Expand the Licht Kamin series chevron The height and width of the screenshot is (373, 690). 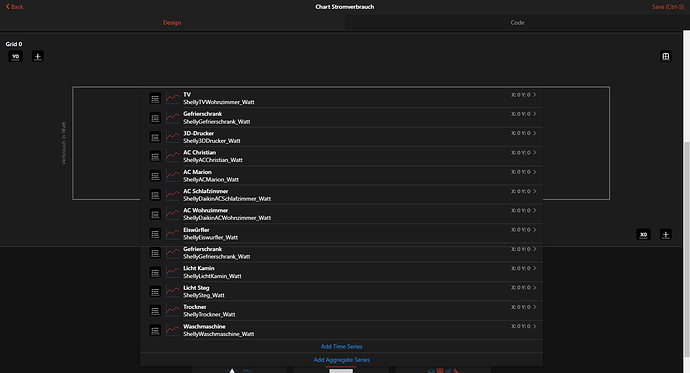pos(535,268)
